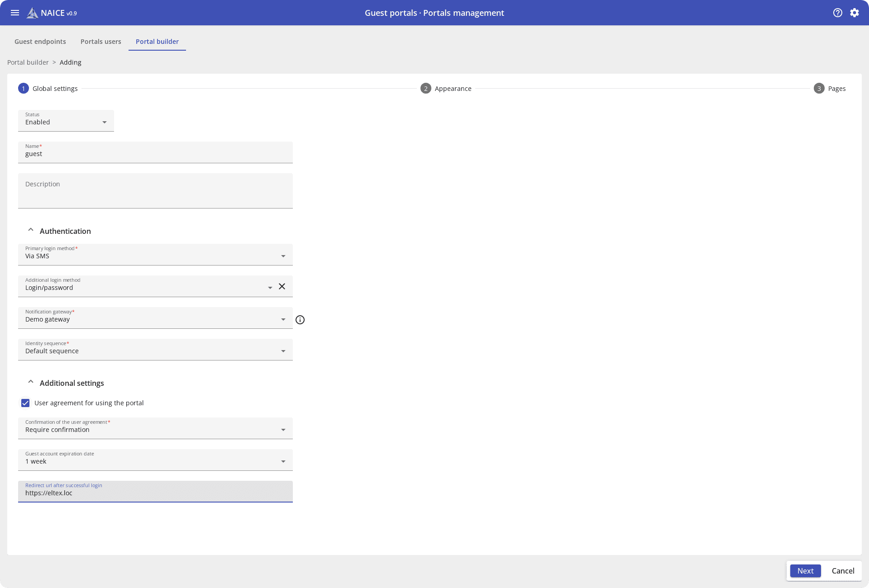
Task: Collapse the Authentication section
Action: point(31,230)
